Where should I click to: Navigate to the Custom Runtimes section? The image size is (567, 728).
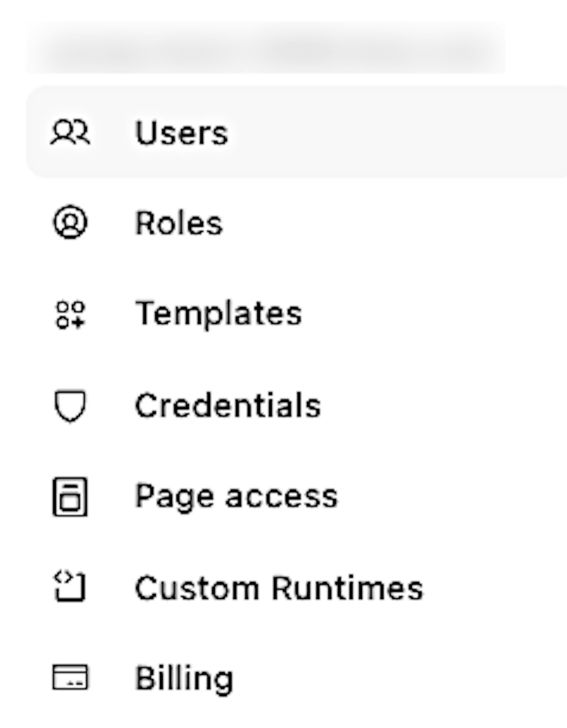[x=279, y=588]
